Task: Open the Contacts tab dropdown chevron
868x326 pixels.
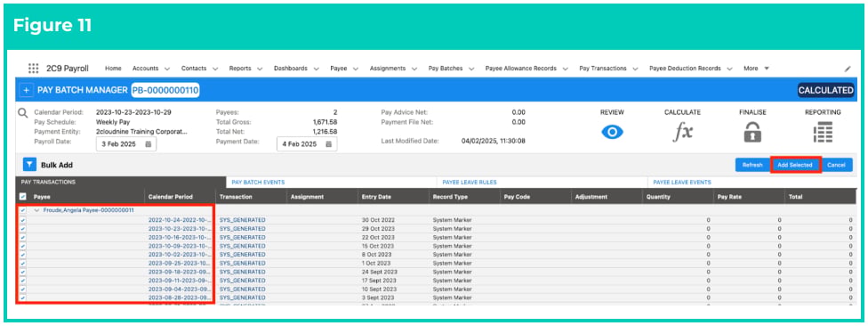Action: 215,69
